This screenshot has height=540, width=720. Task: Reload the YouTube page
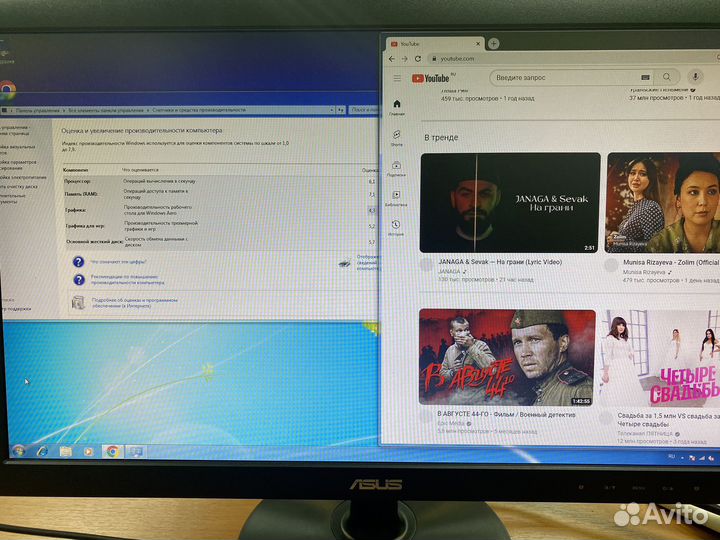tap(418, 59)
